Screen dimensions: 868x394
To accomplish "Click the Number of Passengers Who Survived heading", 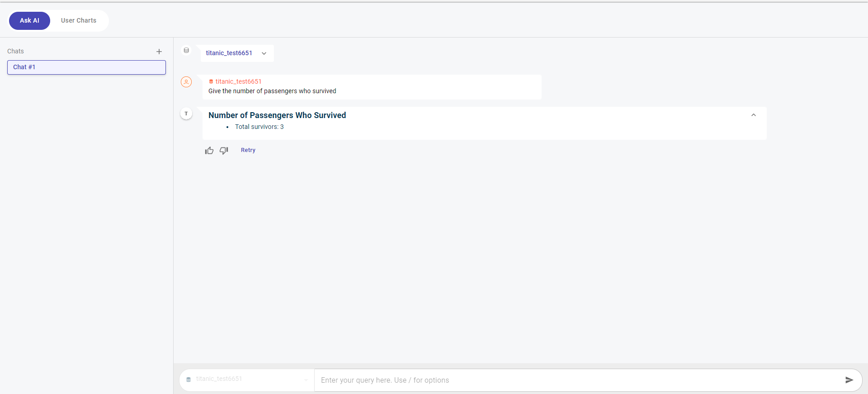I will (x=277, y=115).
